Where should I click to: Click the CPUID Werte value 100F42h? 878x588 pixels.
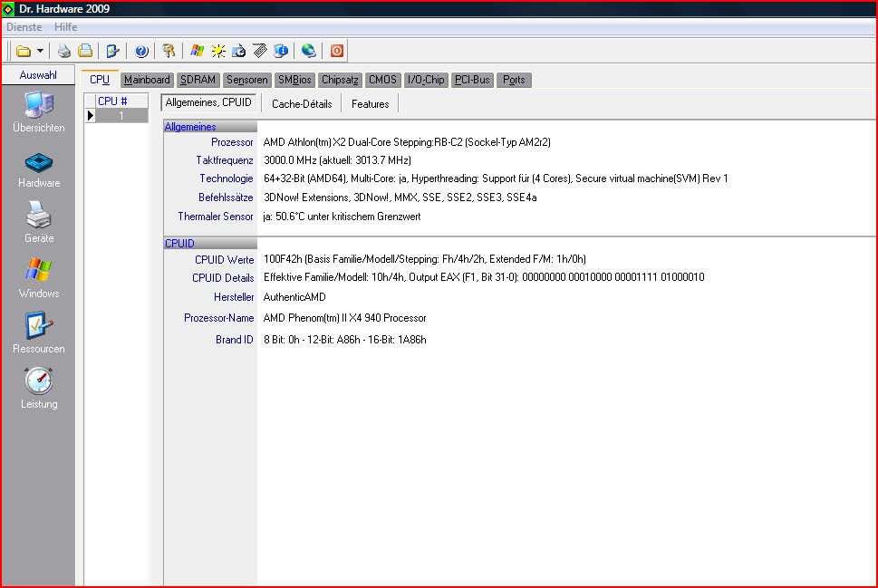424,259
